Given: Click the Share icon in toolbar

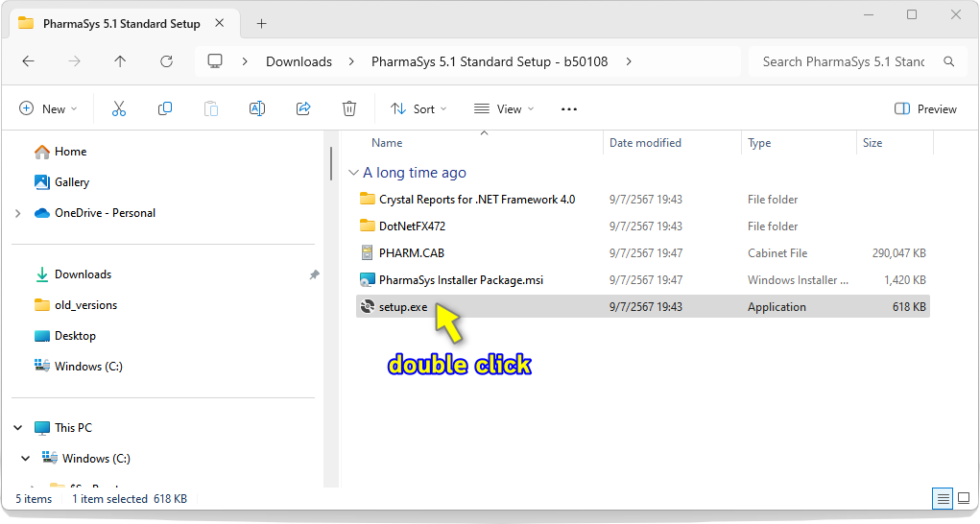Looking at the screenshot, I should pos(303,108).
